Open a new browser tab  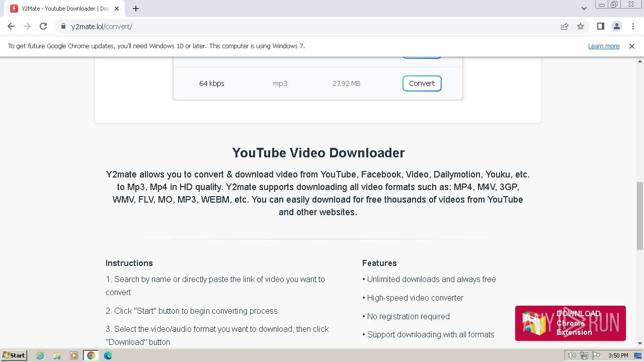(x=136, y=9)
